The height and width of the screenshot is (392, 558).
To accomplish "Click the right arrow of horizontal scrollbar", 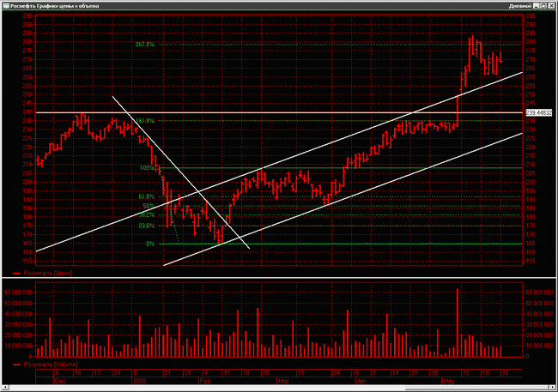I will pyautogui.click(x=553, y=387).
